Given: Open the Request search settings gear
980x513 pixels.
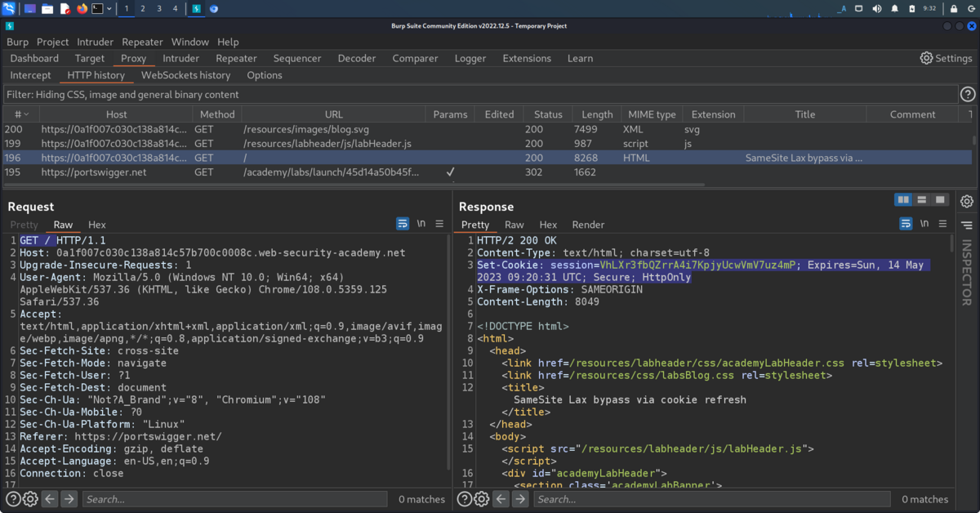Looking at the screenshot, I should (x=30, y=499).
